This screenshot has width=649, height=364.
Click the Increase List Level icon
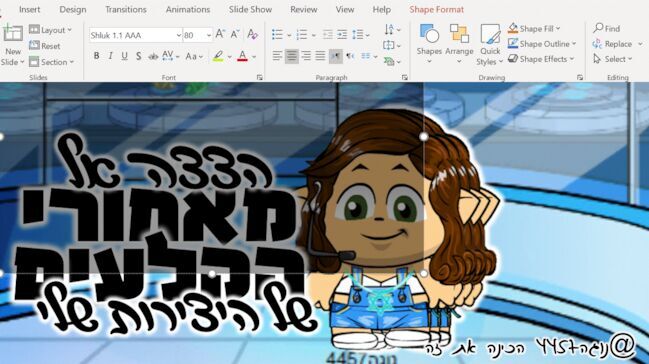tap(342, 35)
